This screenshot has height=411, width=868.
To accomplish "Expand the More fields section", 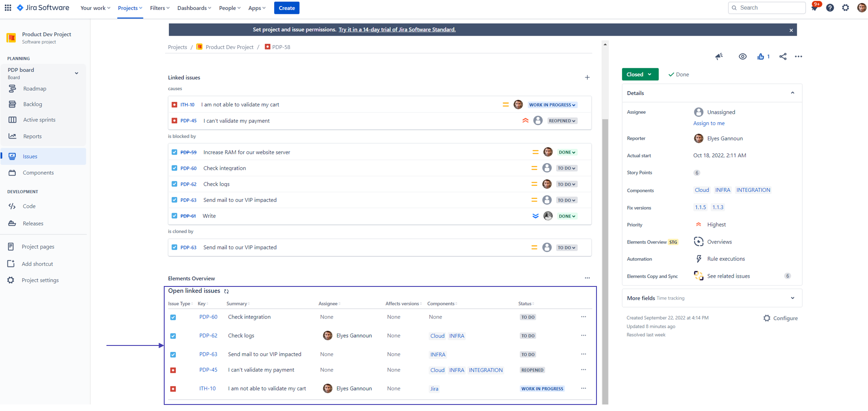I will (x=792, y=298).
